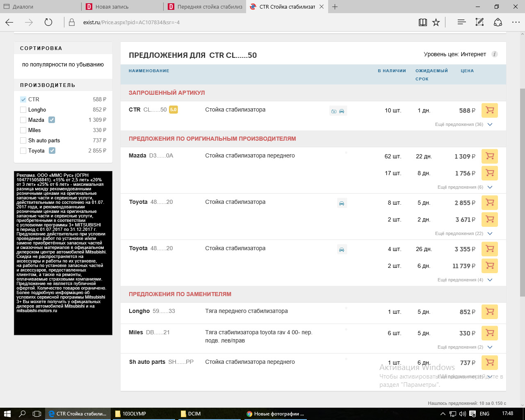The height and width of the screenshot is (420, 525).
Task: Open Edge Hub panel
Action: [461, 23]
